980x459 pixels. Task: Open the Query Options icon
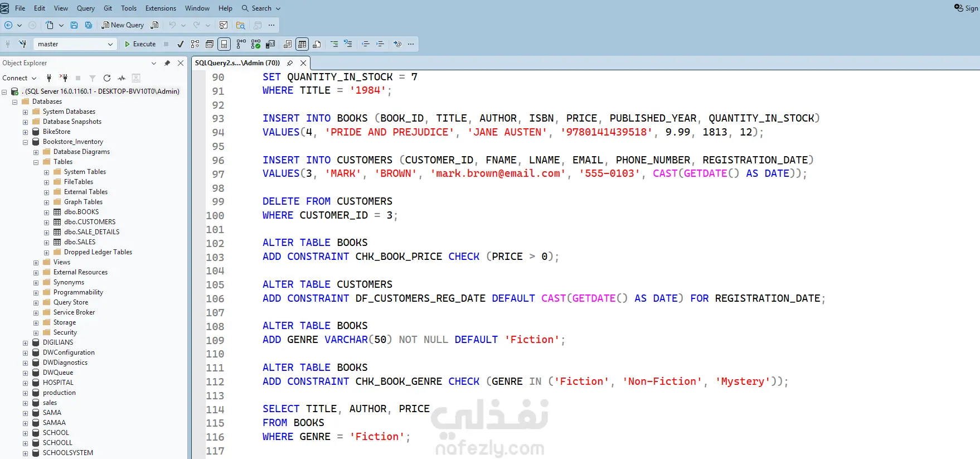210,44
